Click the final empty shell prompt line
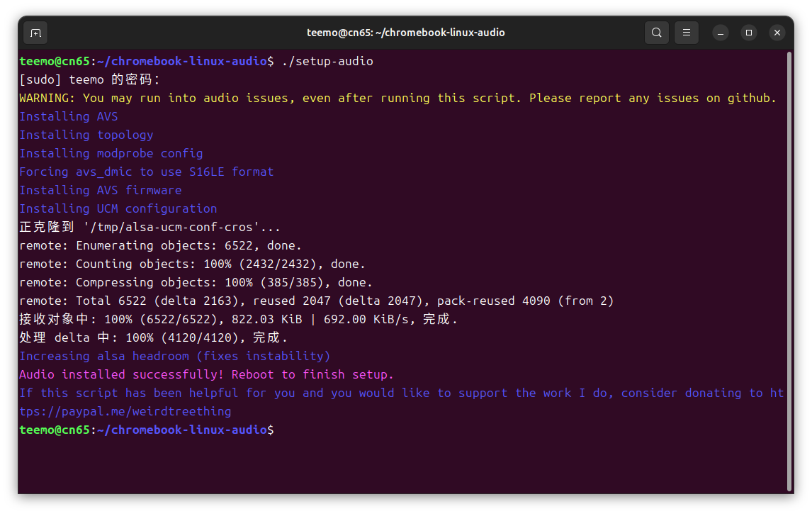Viewport: 812px width, 514px height. point(147,430)
